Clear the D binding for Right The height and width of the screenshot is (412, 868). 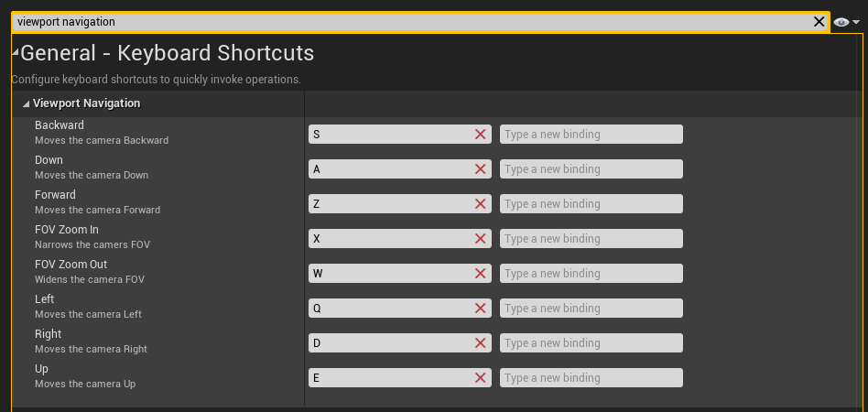(x=480, y=343)
